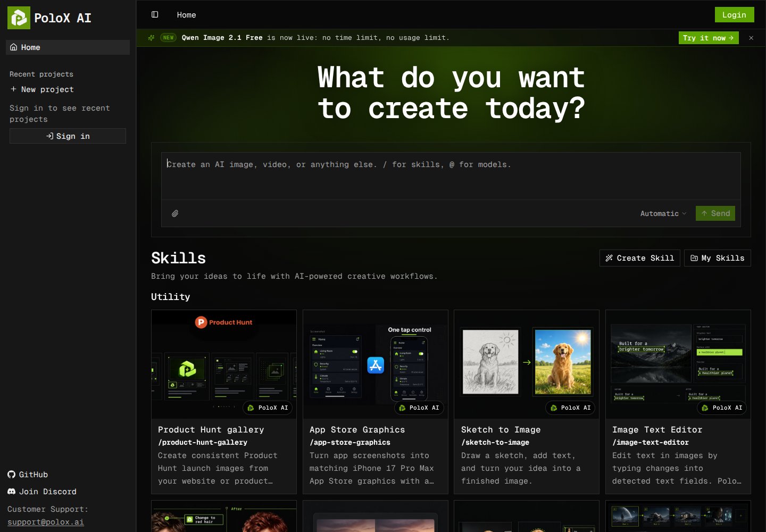Click the Create Skill button
The width and height of the screenshot is (766, 532).
pos(639,258)
